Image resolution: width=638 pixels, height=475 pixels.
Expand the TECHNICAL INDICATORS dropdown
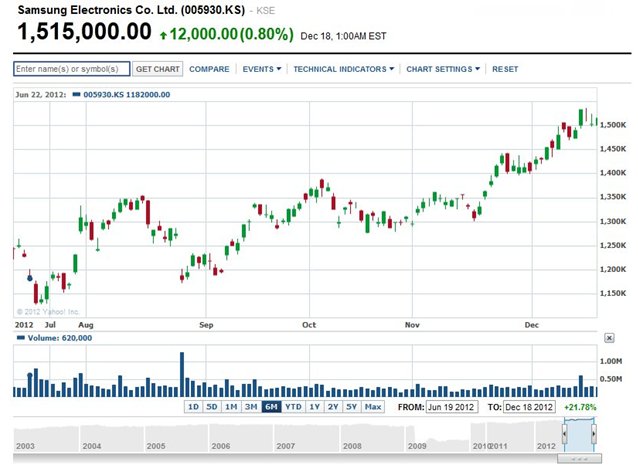click(x=343, y=69)
